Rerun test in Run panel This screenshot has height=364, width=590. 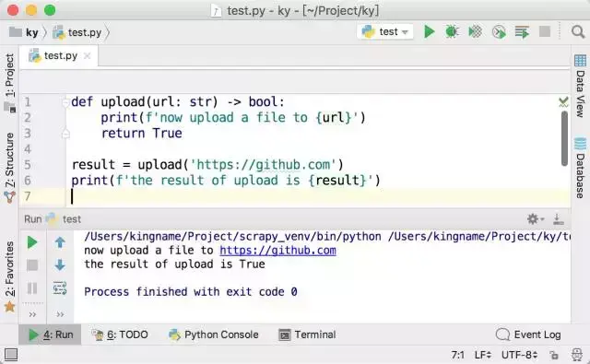(32, 242)
